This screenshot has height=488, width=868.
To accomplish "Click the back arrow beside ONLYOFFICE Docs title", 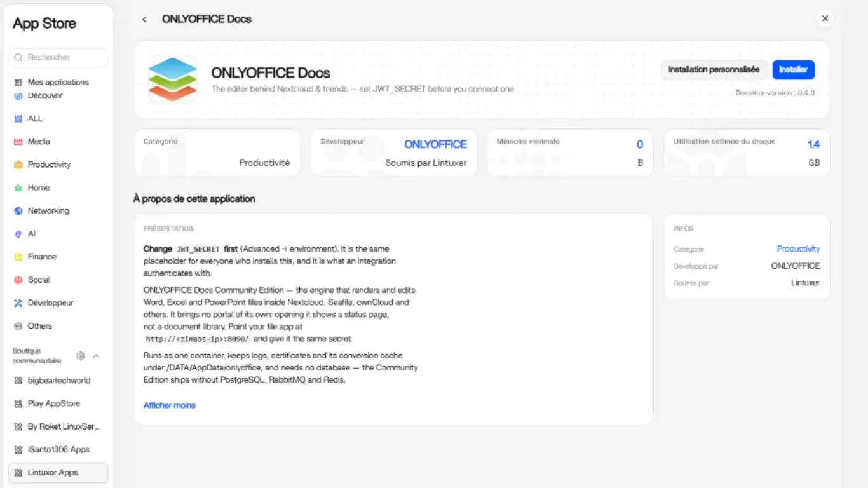I will (x=144, y=19).
